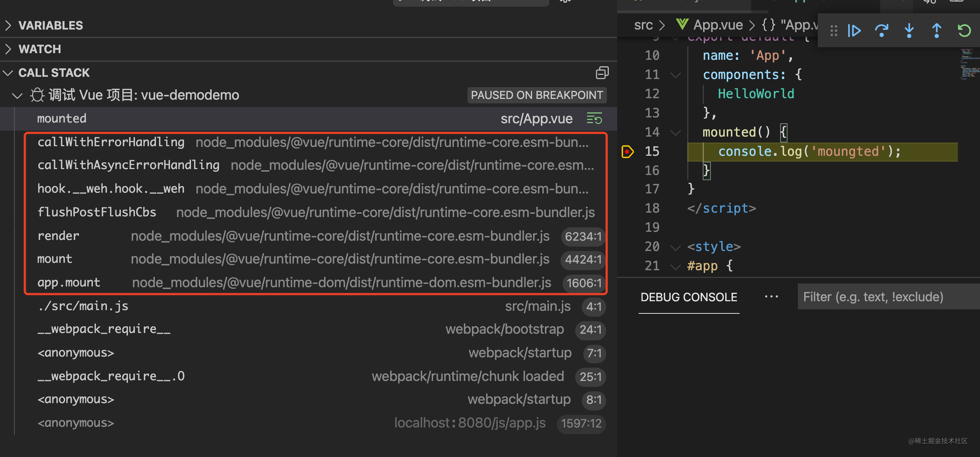Grab the debug toolbar drag handle
Image resolution: width=980 pixels, height=457 pixels.
tap(834, 31)
